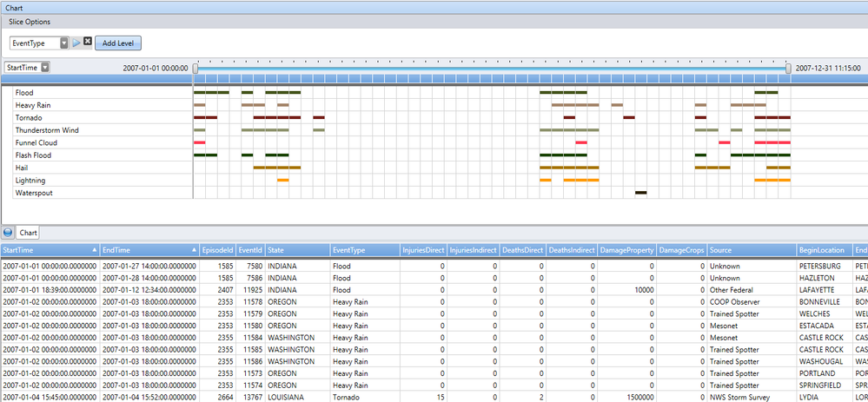Image resolution: width=868 pixels, height=402 pixels.
Task: Click the Thunderstorm Wind row label
Action: 47,130
